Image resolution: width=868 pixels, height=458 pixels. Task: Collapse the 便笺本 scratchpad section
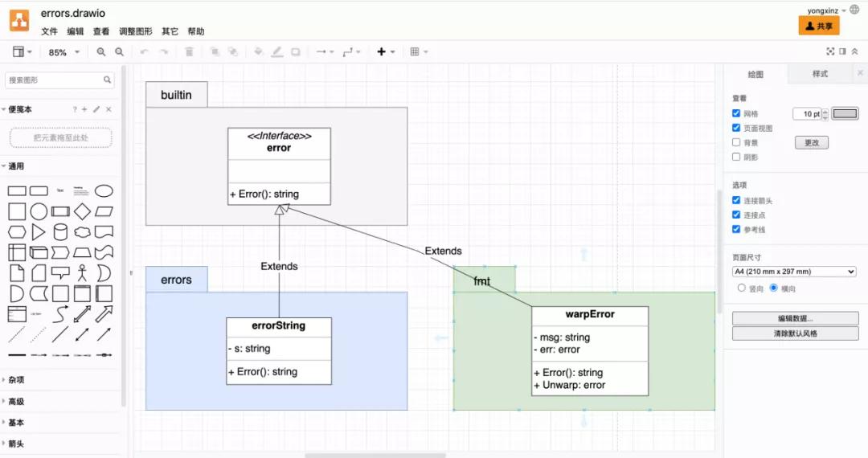pos(17,109)
